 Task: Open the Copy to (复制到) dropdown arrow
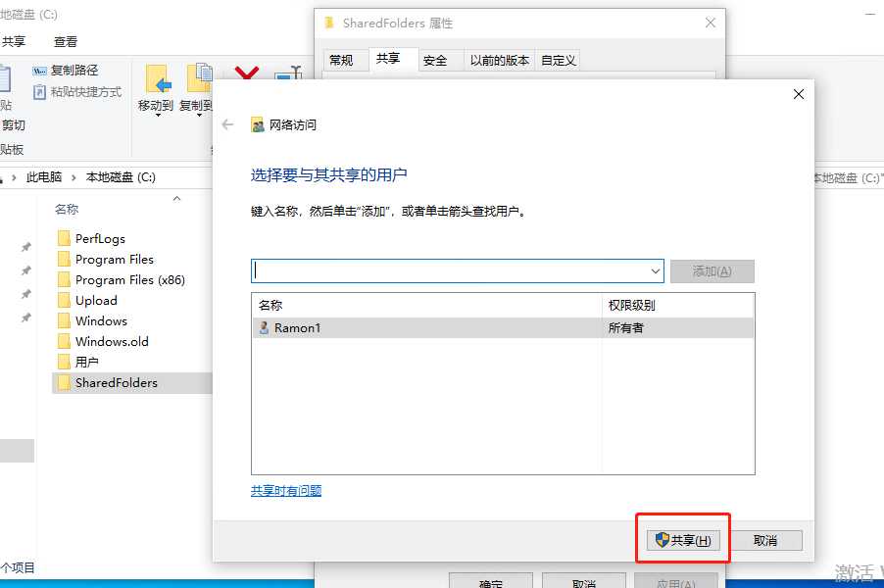(x=199, y=116)
